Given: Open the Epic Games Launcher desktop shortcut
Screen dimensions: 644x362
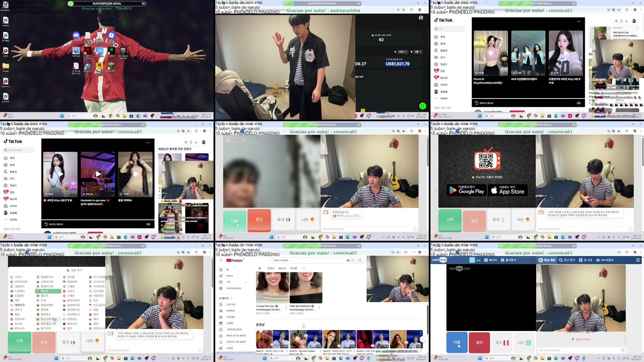Looking at the screenshot, I should click(x=123, y=53).
